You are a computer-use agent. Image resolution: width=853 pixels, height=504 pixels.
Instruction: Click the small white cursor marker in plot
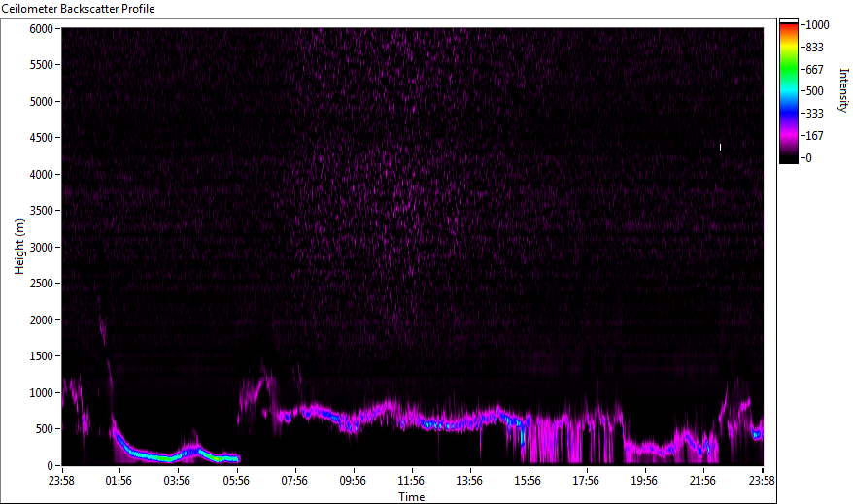coord(720,147)
